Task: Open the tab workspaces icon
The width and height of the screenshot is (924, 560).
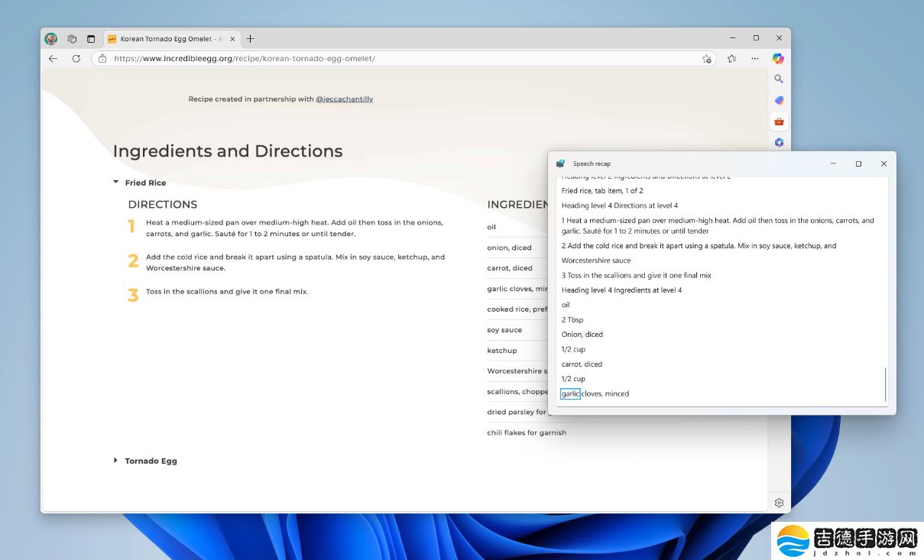Action: 72,38
